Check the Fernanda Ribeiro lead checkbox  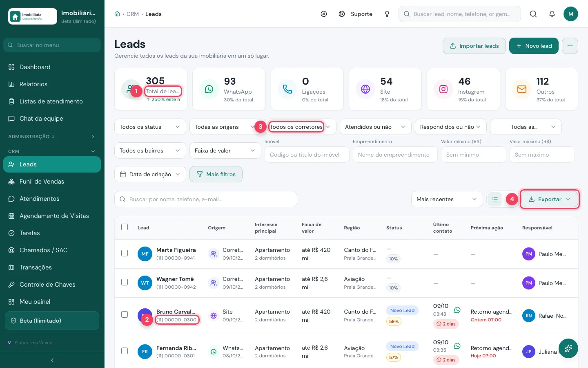pyautogui.click(x=125, y=351)
